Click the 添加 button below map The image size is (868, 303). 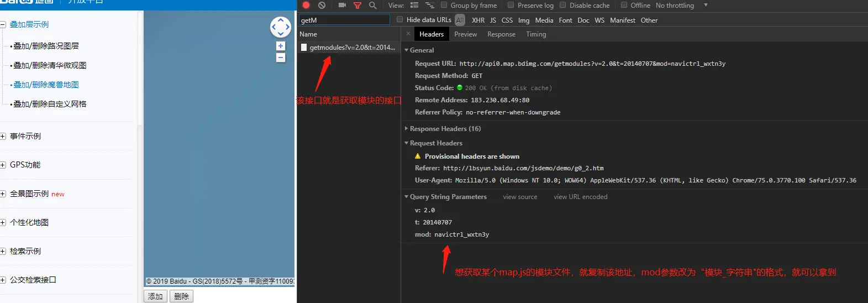click(x=156, y=296)
